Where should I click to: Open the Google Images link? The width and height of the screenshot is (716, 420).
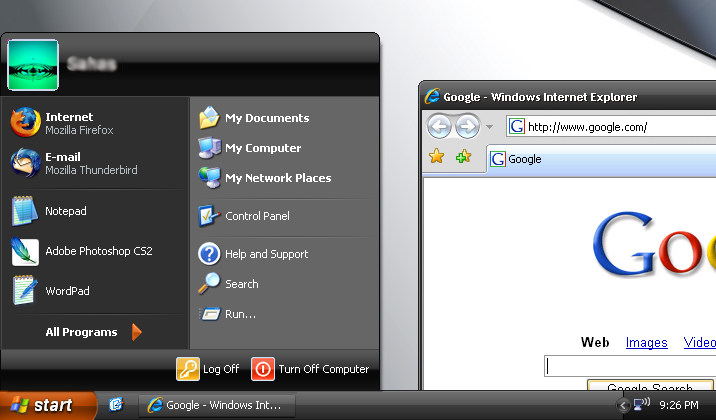646,343
